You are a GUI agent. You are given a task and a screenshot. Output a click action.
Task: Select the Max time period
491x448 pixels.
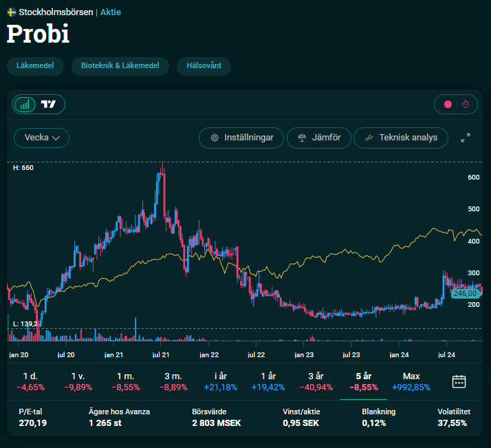click(411, 381)
